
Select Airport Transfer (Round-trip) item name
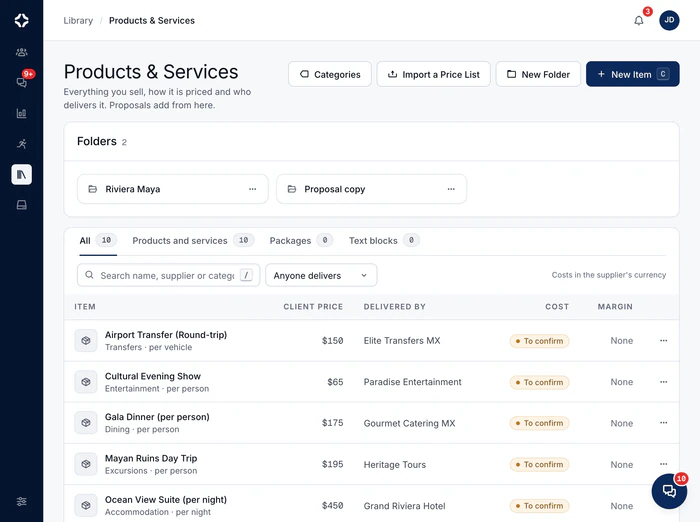pos(166,335)
